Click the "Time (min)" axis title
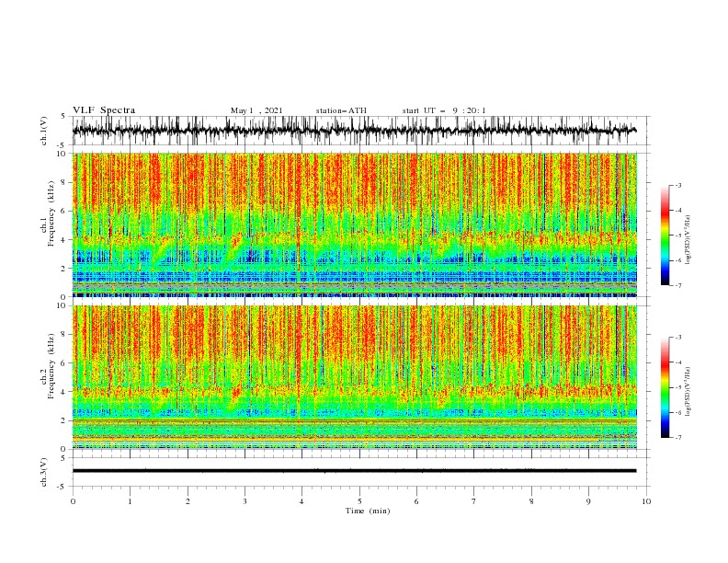 368,511
